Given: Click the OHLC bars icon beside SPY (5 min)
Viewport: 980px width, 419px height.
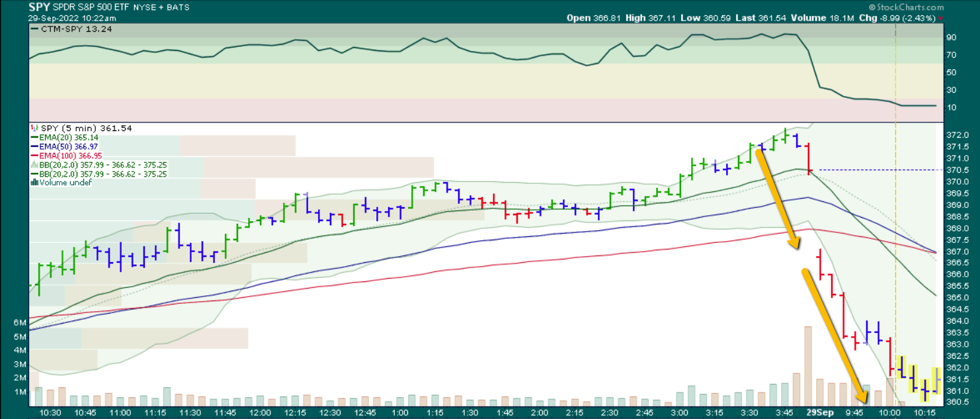Looking at the screenshot, I should pos(33,127).
